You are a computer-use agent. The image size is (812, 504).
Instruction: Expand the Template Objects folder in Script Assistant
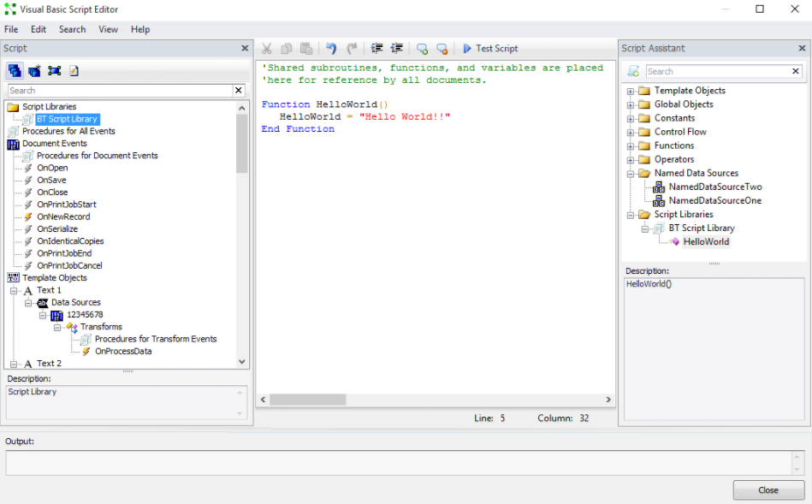tap(631, 92)
